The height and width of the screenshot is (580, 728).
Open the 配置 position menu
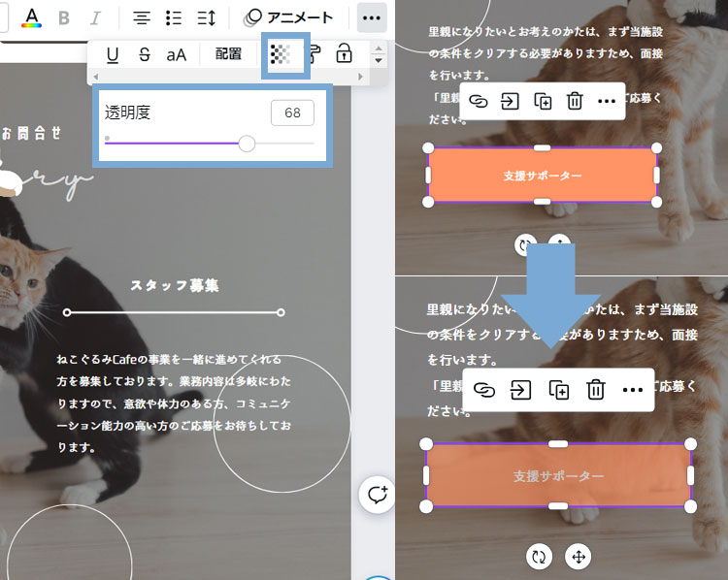(x=228, y=53)
